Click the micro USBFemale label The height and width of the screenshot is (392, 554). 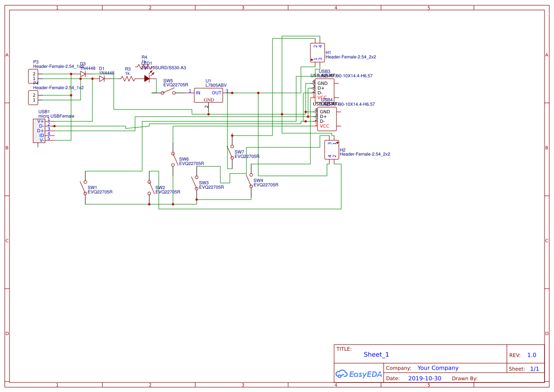[x=56, y=116]
